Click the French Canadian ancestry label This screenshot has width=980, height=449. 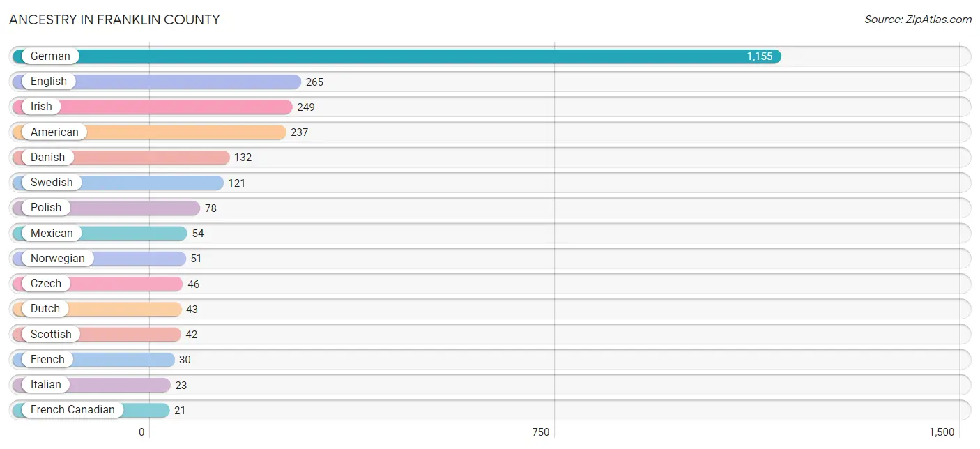(x=72, y=409)
